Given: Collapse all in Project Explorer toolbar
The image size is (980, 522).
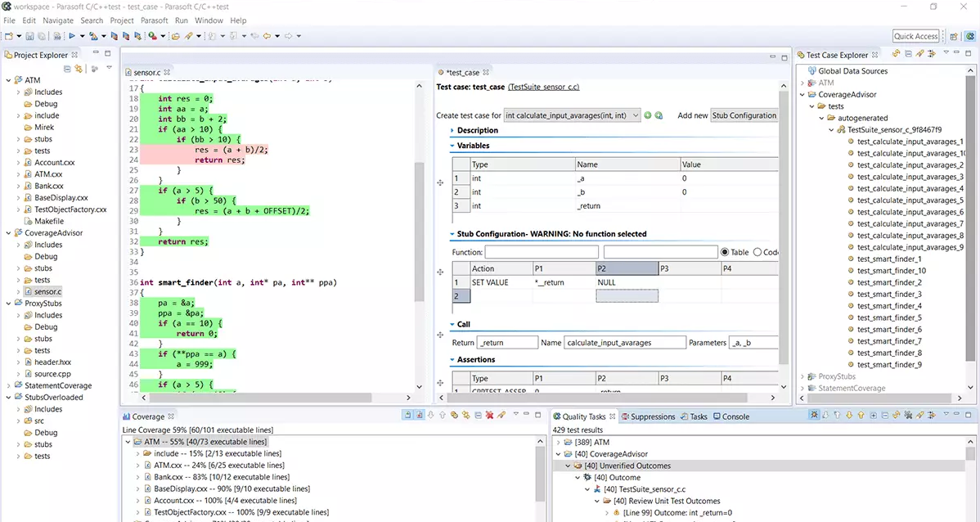Looking at the screenshot, I should (x=67, y=69).
